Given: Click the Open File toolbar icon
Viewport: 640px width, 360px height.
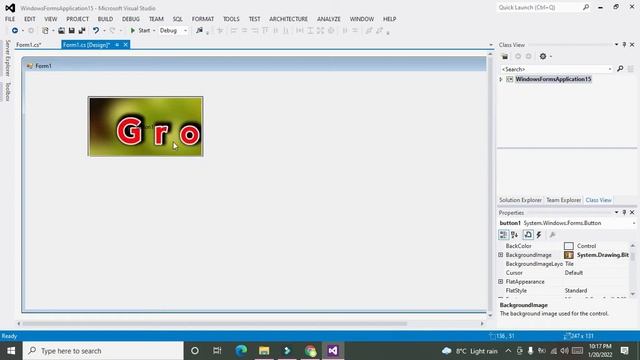Looking at the screenshot, I should pyautogui.click(x=61, y=31).
